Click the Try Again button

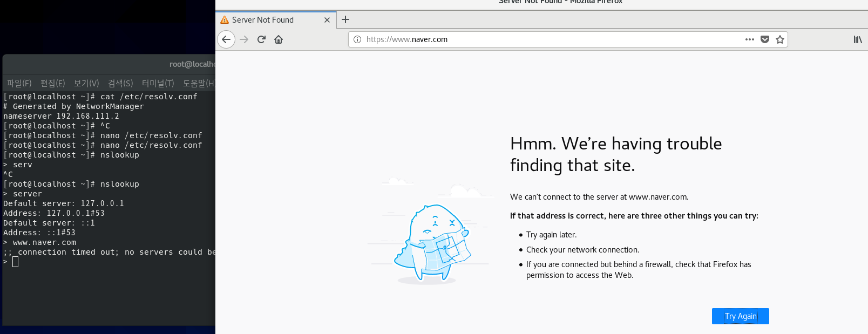point(741,316)
